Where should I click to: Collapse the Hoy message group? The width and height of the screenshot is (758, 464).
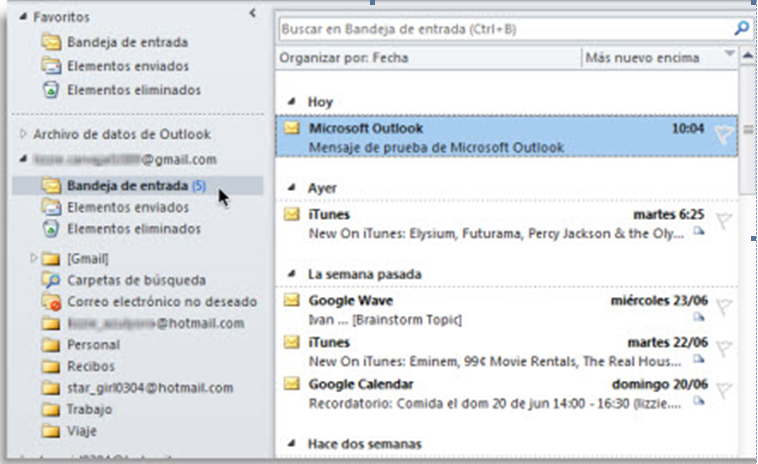[292, 102]
